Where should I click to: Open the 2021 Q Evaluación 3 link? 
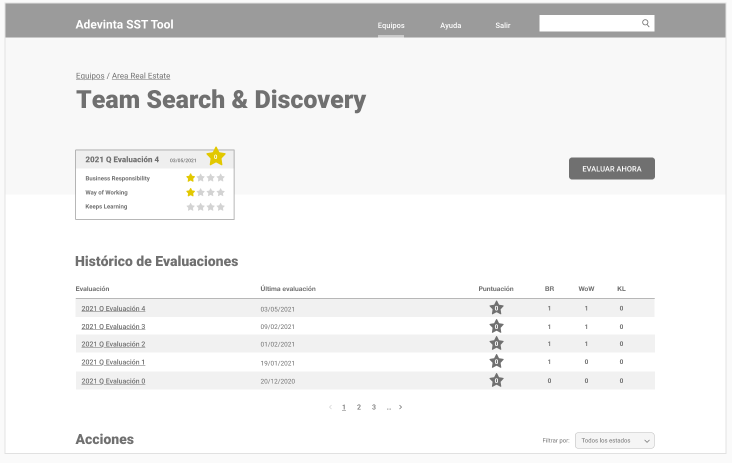[x=113, y=326]
